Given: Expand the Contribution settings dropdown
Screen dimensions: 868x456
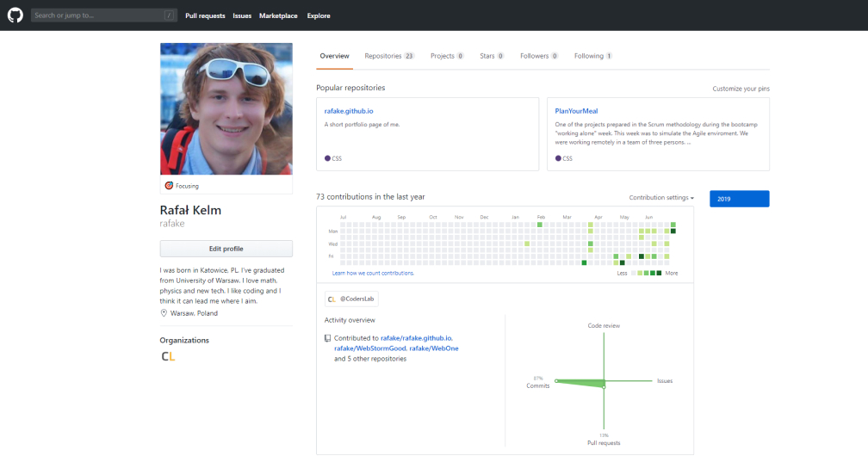Looking at the screenshot, I should (661, 198).
